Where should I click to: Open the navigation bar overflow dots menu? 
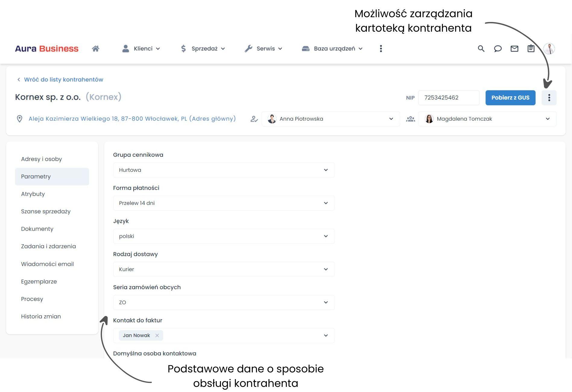381,49
